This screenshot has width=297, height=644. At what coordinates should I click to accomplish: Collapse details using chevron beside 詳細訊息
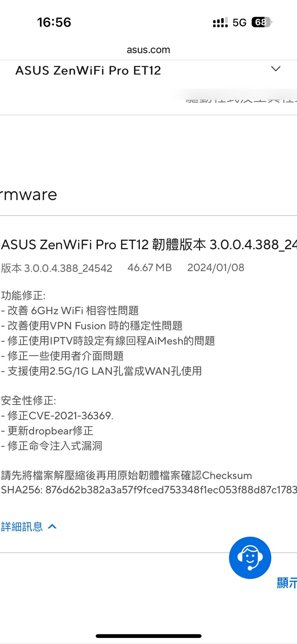53,526
